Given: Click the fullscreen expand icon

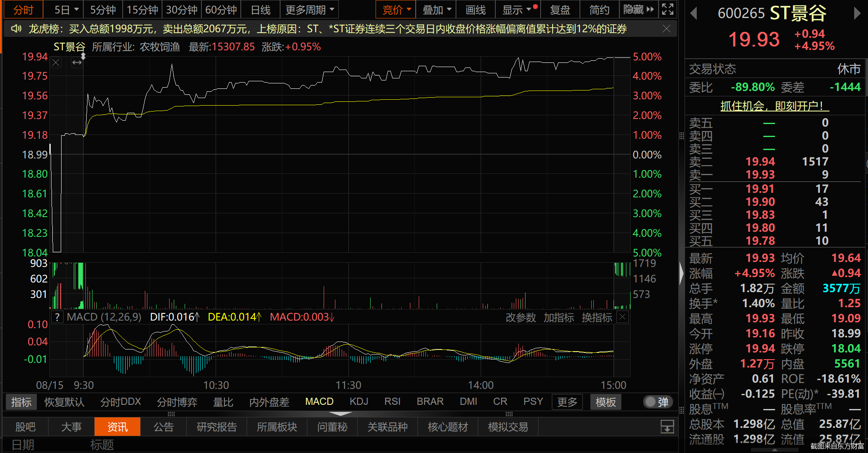Looking at the screenshot, I should point(667,9).
